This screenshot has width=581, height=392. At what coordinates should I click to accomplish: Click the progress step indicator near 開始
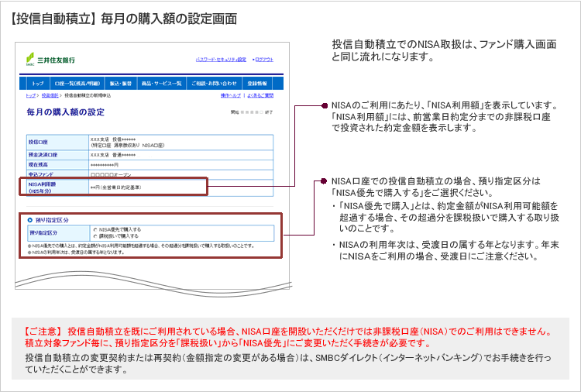click(x=252, y=112)
